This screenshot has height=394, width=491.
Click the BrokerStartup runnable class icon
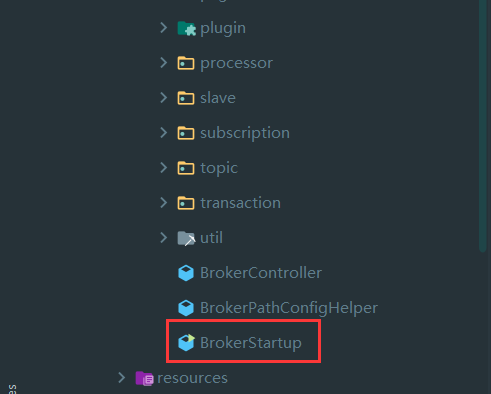[x=186, y=343]
